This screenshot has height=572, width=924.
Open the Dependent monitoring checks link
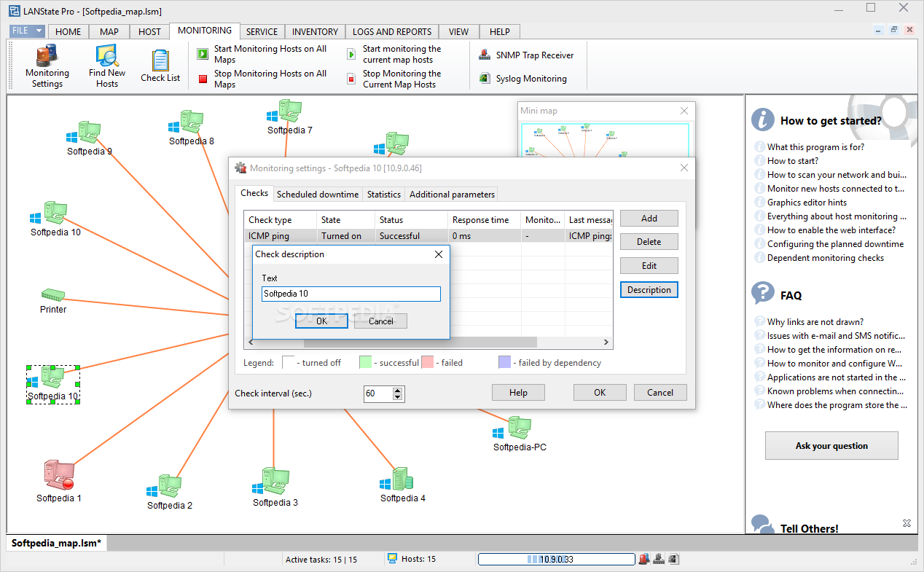click(826, 257)
